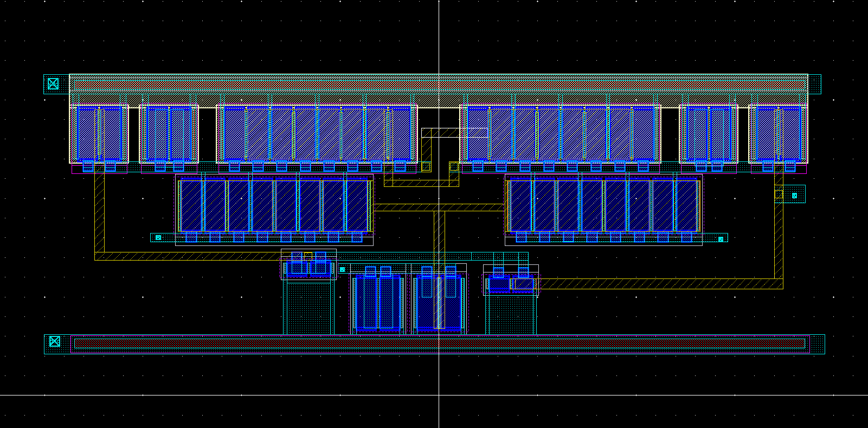Select the right middle-row transistor array
868x428 pixels.
603,205
